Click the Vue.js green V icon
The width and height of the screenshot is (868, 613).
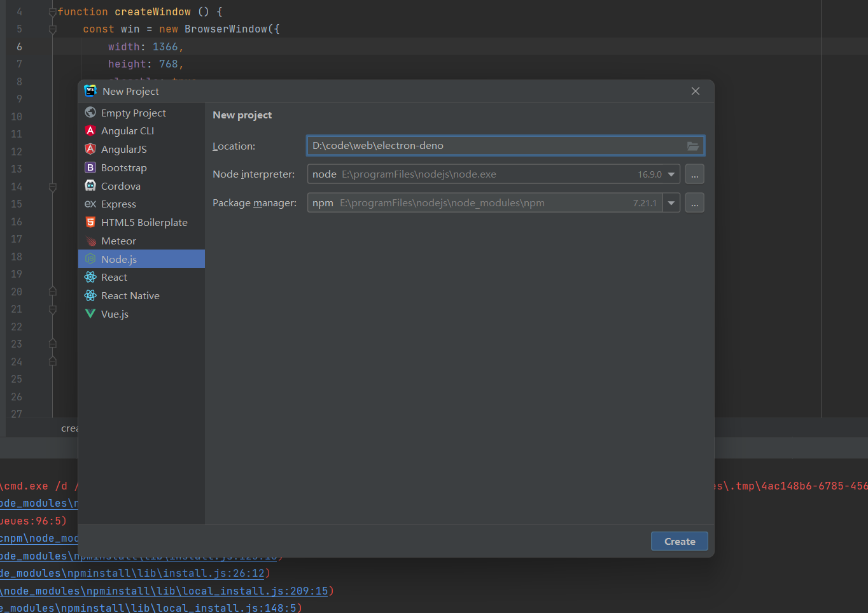click(90, 314)
